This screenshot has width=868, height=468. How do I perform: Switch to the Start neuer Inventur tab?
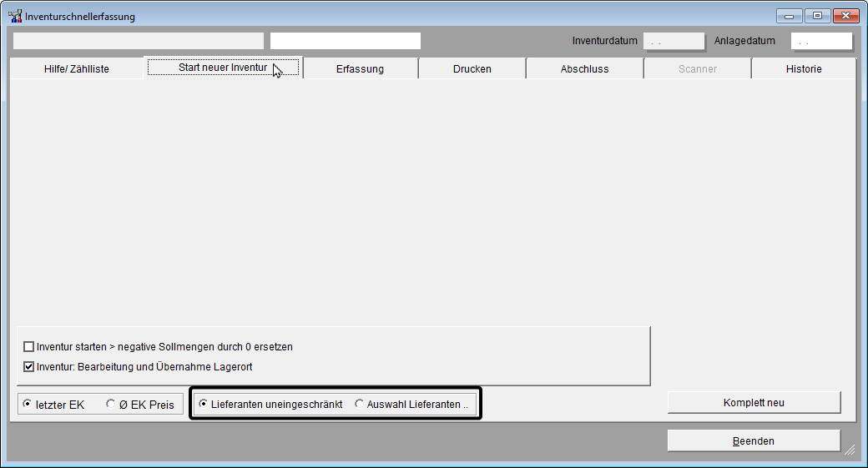point(223,68)
